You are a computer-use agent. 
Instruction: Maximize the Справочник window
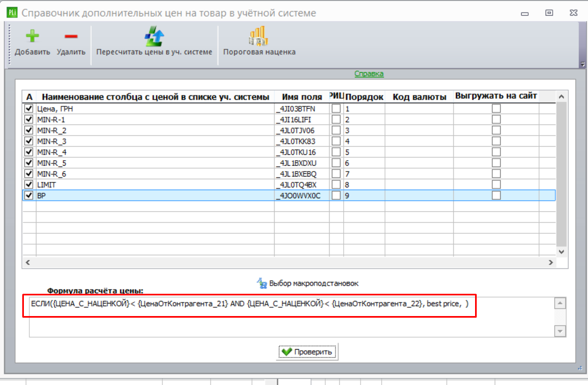click(x=549, y=12)
